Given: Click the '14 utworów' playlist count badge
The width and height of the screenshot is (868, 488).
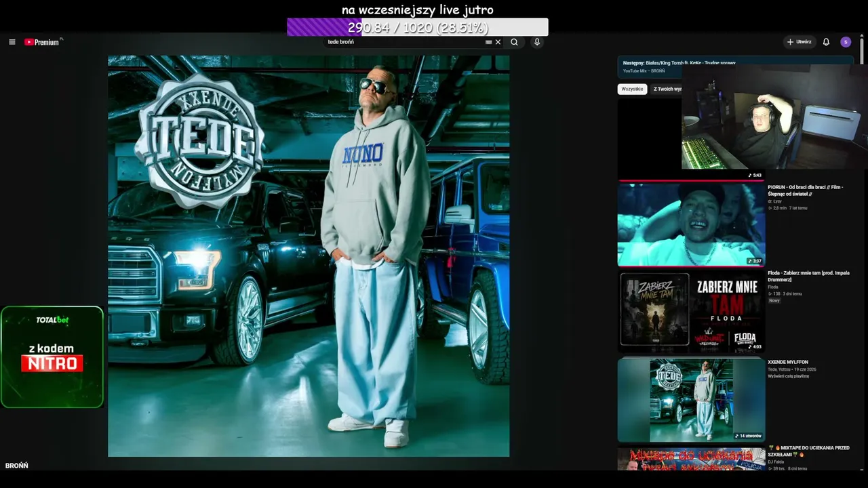Looking at the screenshot, I should click(x=749, y=436).
